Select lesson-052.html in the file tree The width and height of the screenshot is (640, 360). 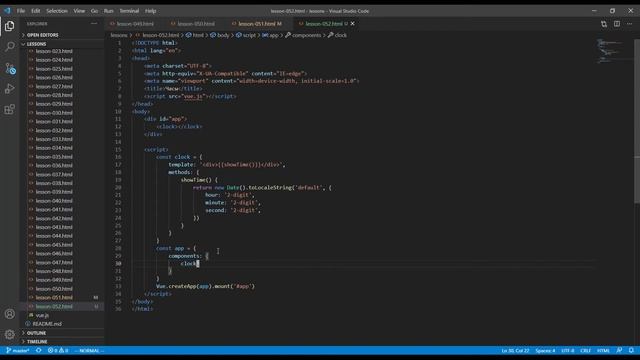pyautogui.click(x=54, y=307)
